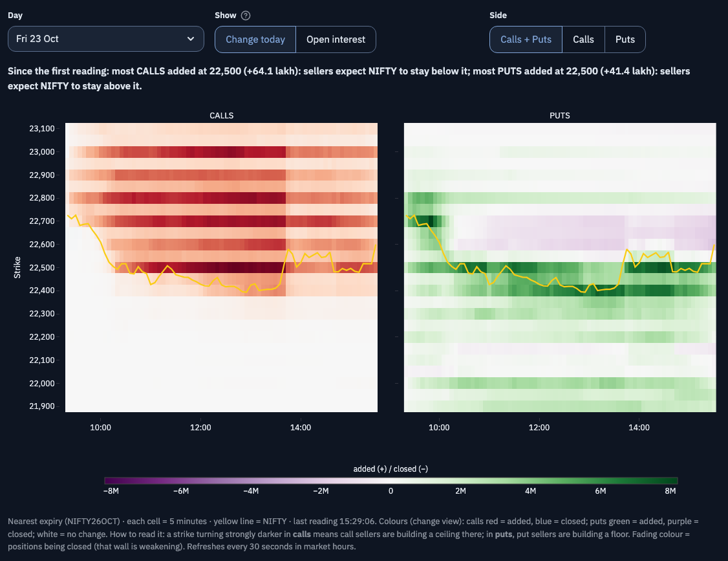Viewport: 728px width, 561px height.
Task: Click the −4M colorbar label
Action: click(x=251, y=491)
